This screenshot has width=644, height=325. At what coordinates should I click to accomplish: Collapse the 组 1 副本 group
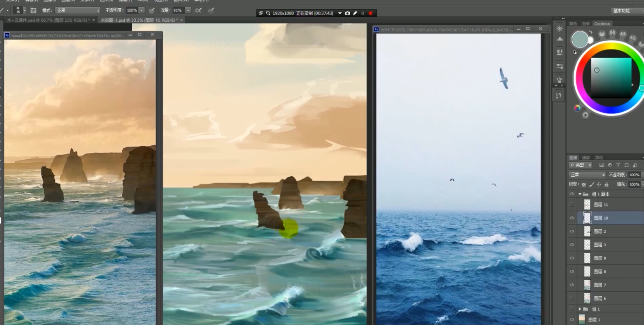[580, 194]
